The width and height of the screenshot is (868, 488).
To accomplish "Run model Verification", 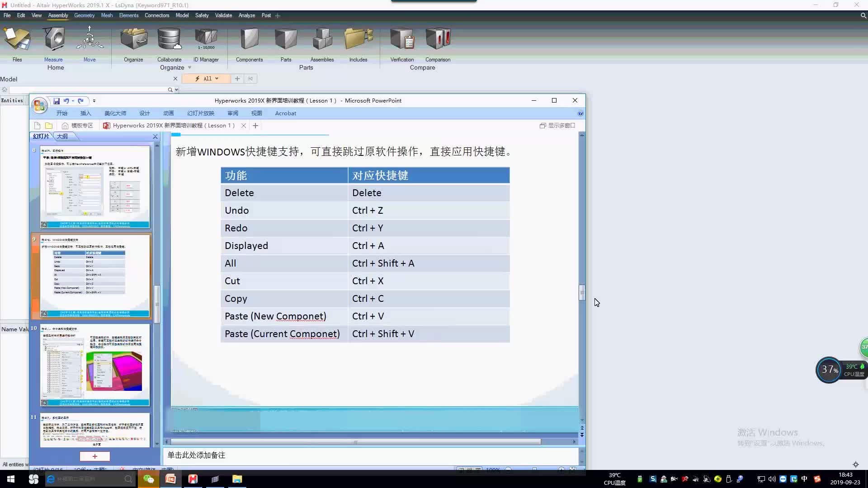I will 401,43.
